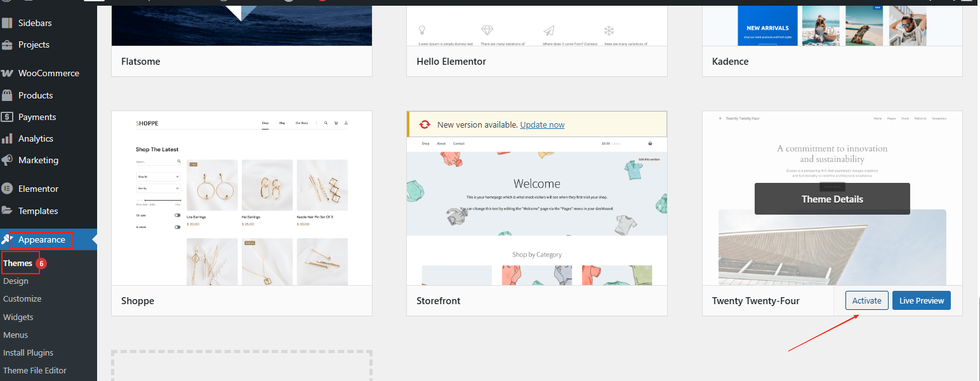Select the Appearance menu item
The width and height of the screenshot is (980, 381).
pyautogui.click(x=48, y=239)
